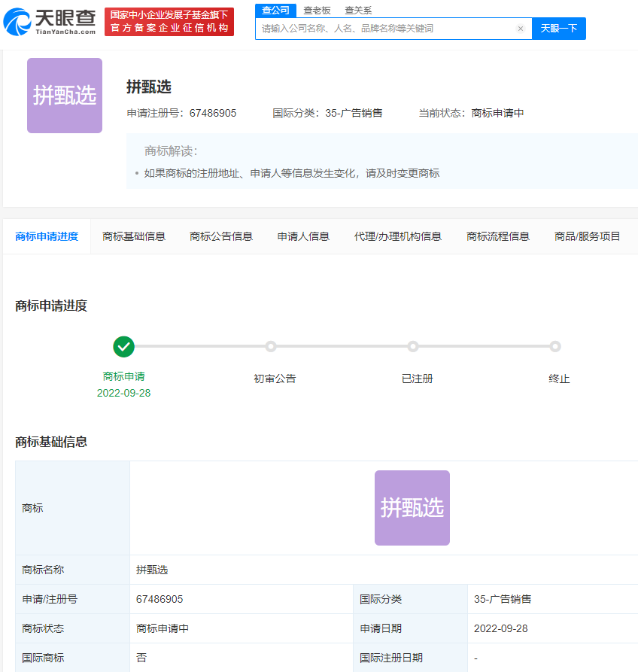Viewport: 638px width, 672px height.
Task: Click the 拼甄选 thumbnail in 商标 table row
Action: click(x=412, y=507)
